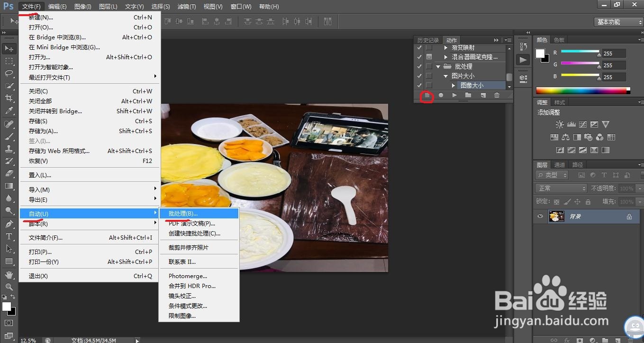Click the G value input field
This screenshot has height=343, width=644.
tap(614, 65)
